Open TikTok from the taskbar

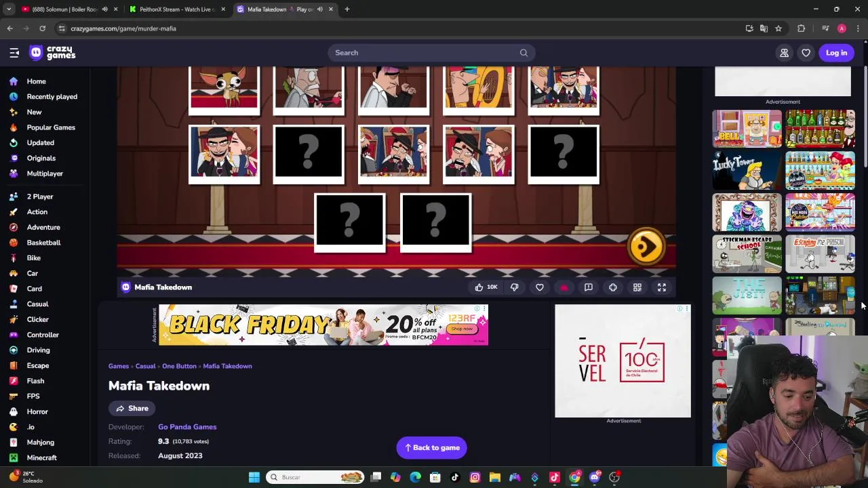click(455, 477)
